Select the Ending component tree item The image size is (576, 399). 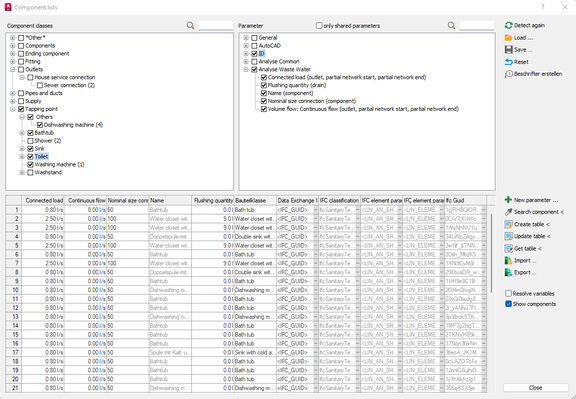pos(47,54)
